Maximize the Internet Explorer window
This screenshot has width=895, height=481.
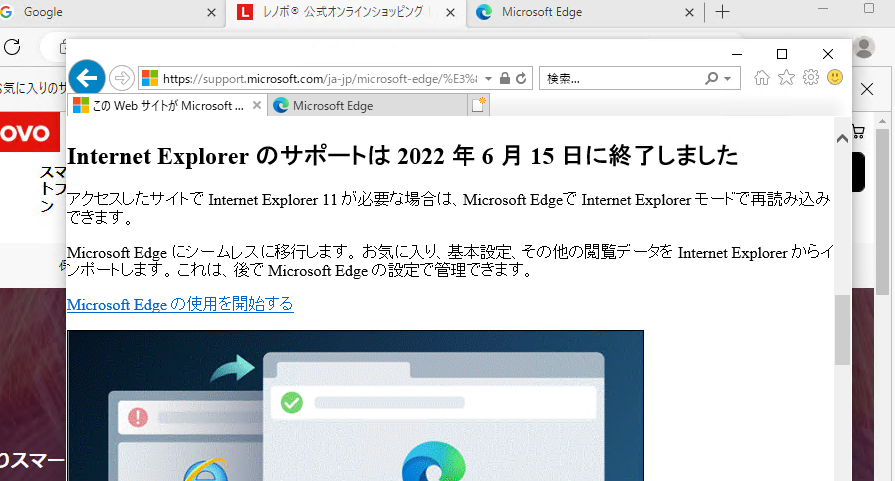click(x=782, y=54)
